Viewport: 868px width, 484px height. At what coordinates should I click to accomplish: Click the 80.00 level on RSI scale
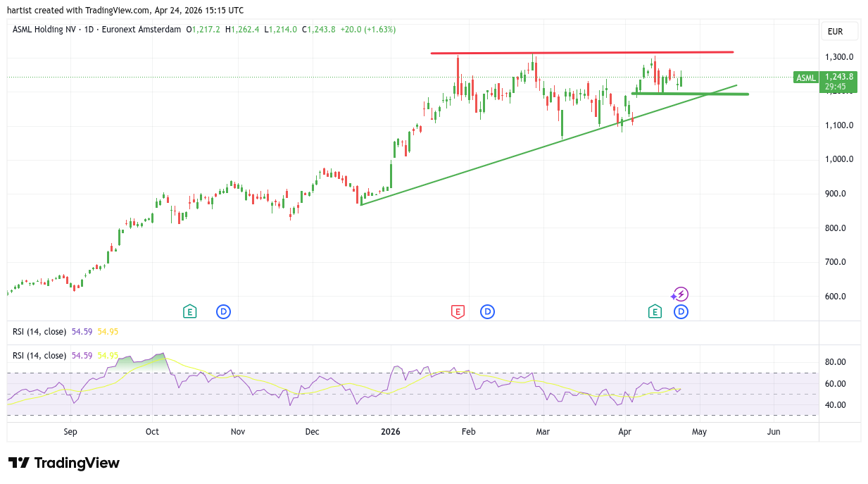tap(835, 362)
